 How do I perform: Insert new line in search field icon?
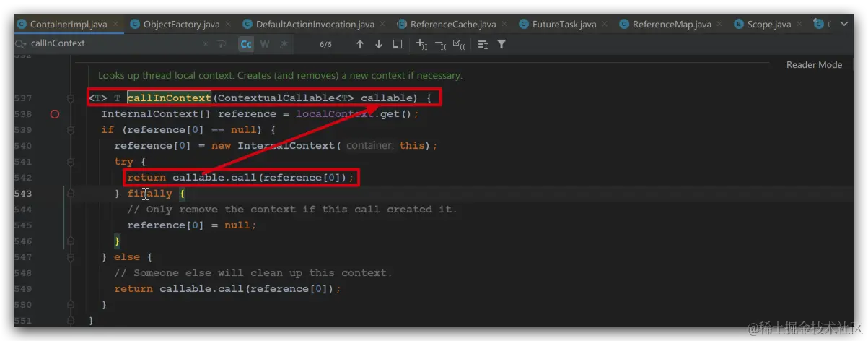(x=222, y=44)
